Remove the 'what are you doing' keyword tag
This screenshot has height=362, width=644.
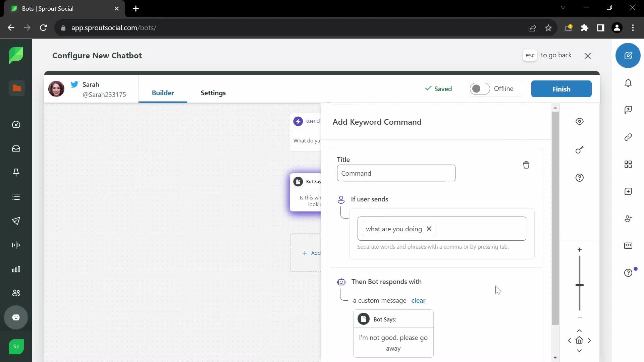click(429, 229)
